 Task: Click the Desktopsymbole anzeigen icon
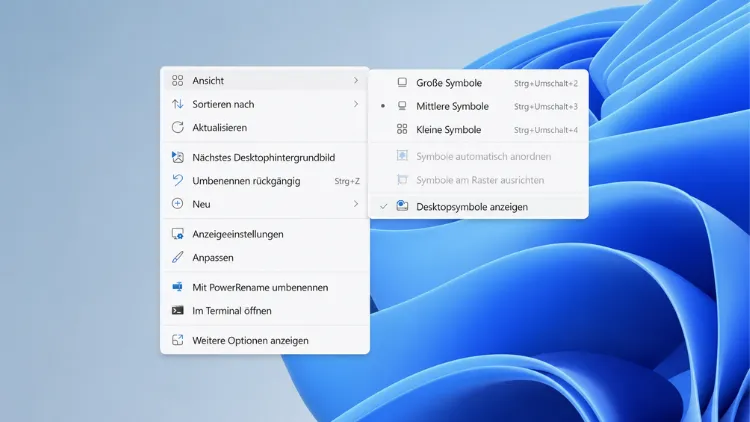coord(402,206)
